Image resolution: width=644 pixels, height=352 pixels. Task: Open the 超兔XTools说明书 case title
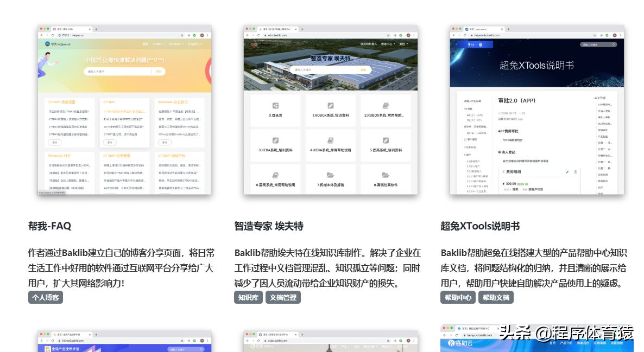click(480, 226)
